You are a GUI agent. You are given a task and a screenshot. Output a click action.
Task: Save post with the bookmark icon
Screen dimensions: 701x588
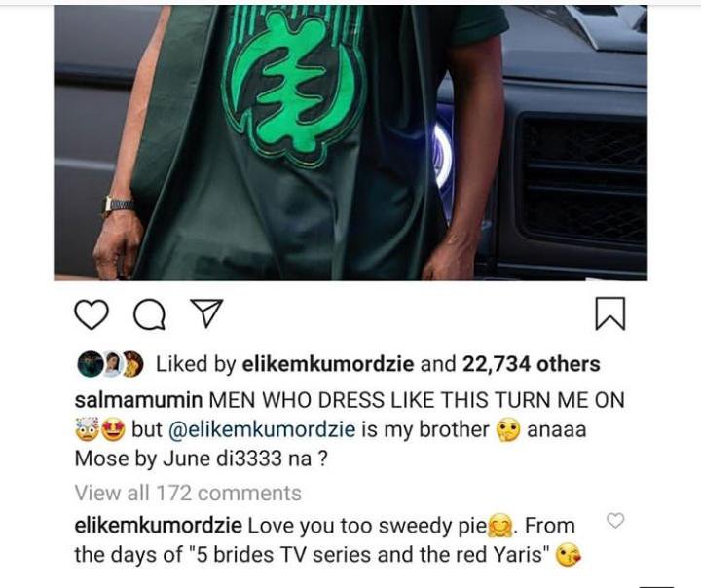pyautogui.click(x=610, y=313)
